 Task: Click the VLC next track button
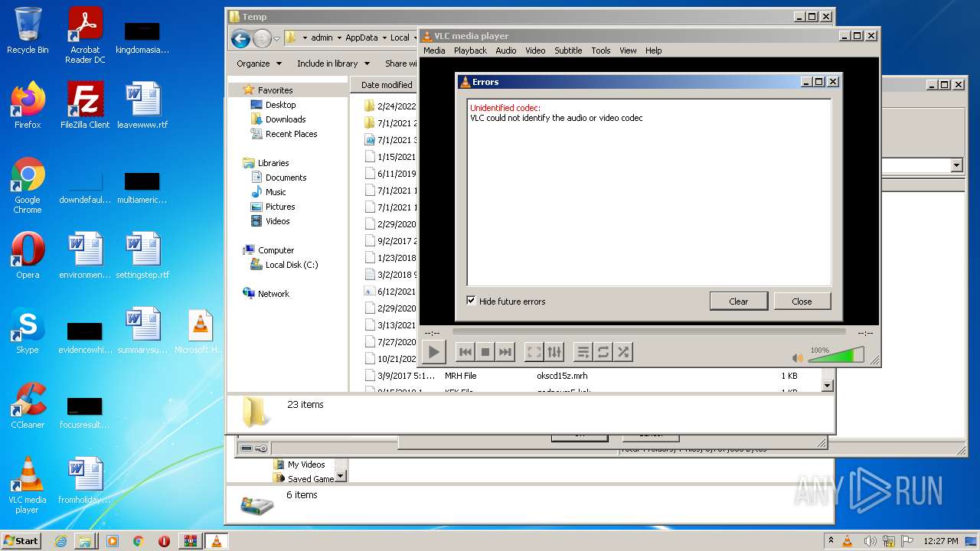point(505,352)
